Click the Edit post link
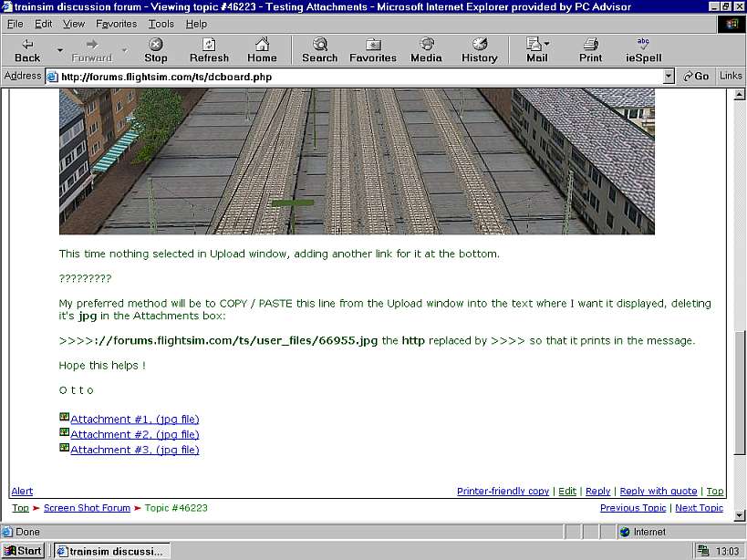 567,491
